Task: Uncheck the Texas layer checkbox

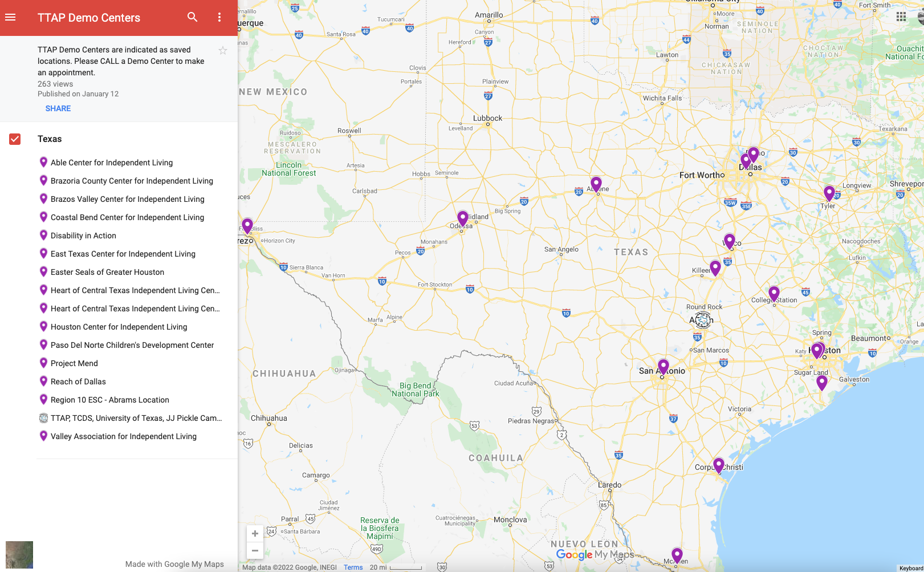Action: 14,138
